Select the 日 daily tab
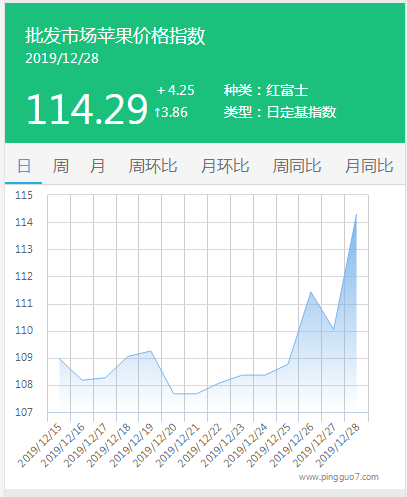The width and height of the screenshot is (407, 497). [24, 166]
